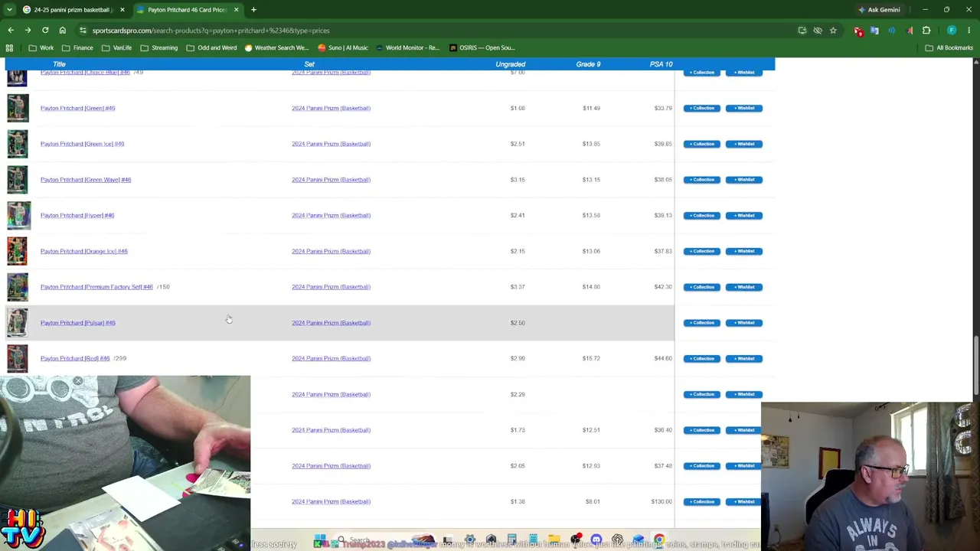Open the Extensions puzzle menu

(x=926, y=31)
